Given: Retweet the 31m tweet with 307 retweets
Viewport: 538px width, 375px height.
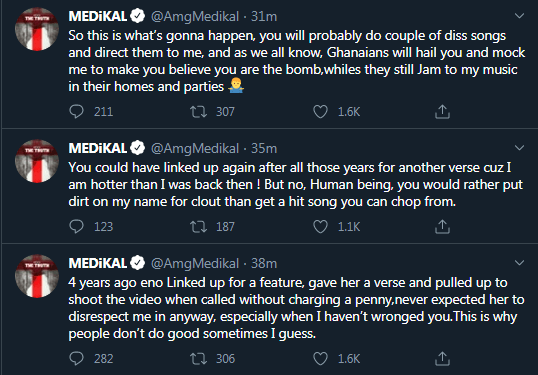Looking at the screenshot, I should pos(199,112).
